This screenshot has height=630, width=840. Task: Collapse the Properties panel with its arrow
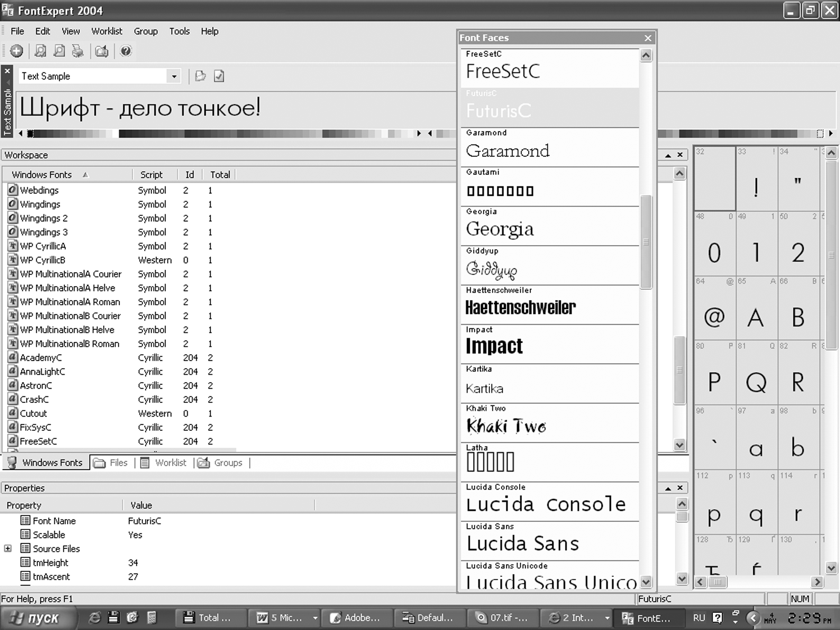tap(668, 488)
